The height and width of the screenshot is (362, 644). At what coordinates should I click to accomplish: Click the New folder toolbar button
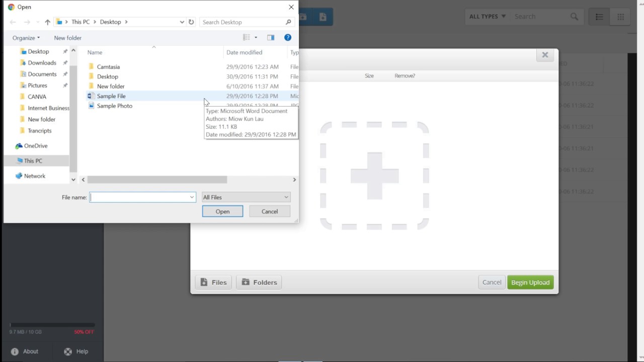(68, 38)
